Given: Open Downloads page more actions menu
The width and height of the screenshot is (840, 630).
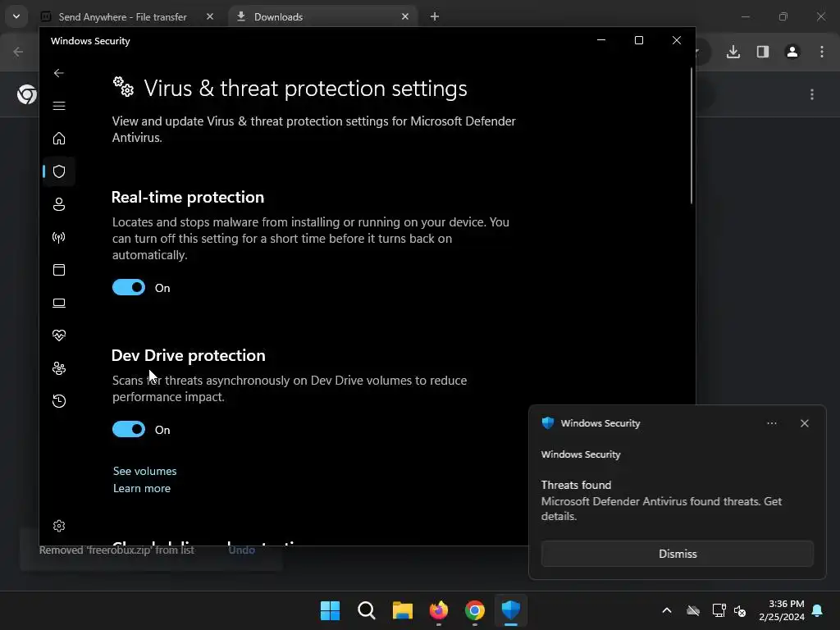Looking at the screenshot, I should coord(812,94).
